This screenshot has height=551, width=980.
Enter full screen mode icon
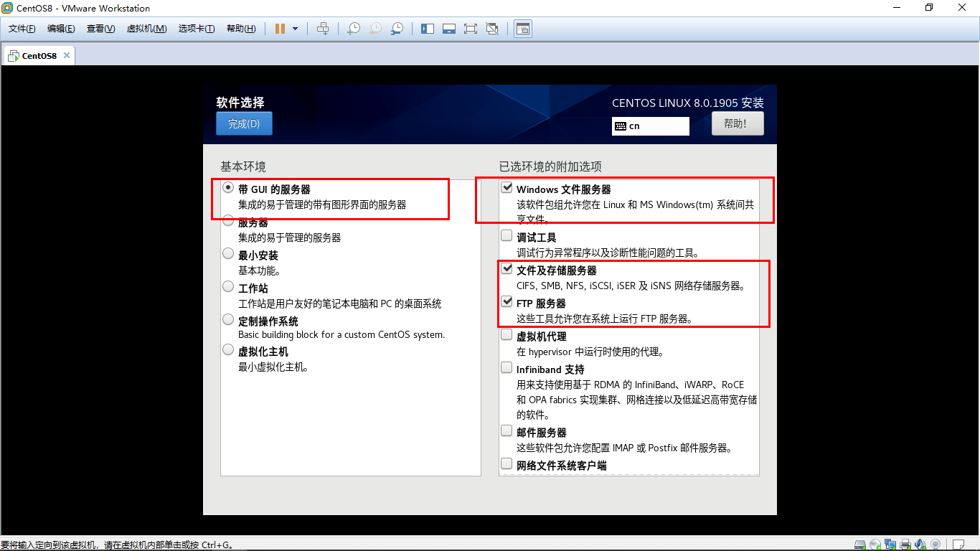click(471, 29)
